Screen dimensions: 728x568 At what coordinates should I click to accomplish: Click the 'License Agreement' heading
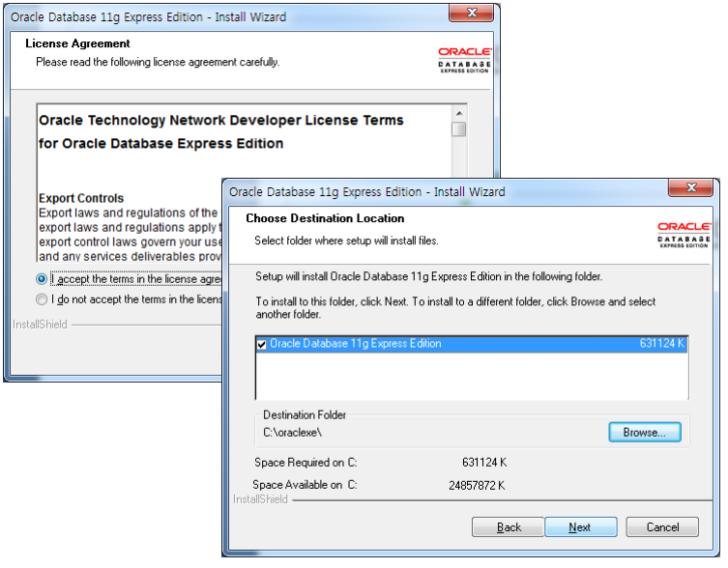tap(77, 43)
